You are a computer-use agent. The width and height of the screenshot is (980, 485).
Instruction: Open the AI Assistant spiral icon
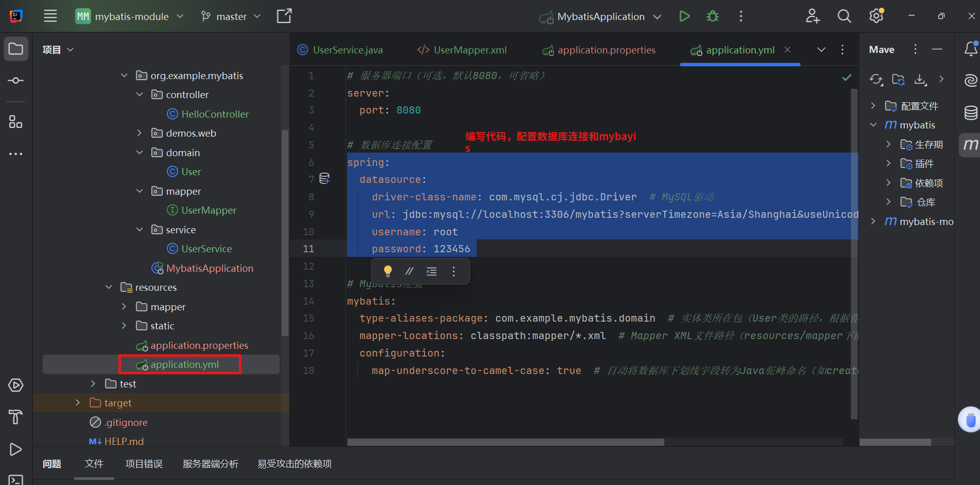tap(971, 81)
